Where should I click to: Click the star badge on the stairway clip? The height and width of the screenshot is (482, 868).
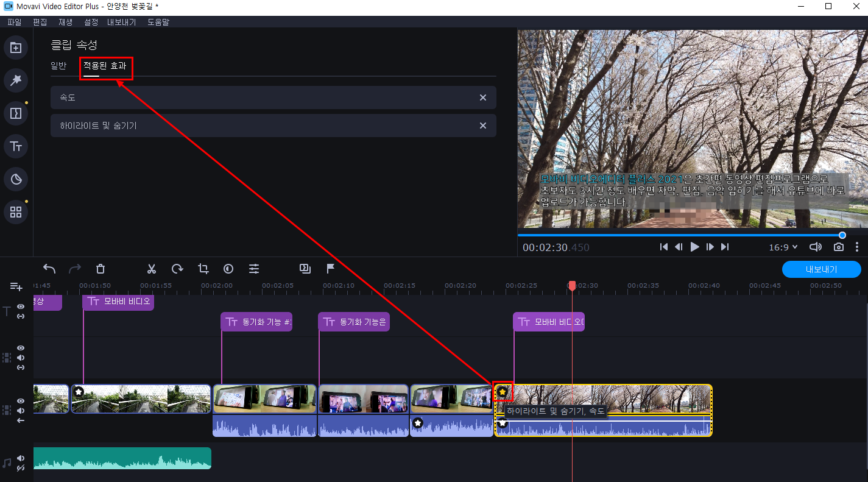79,391
